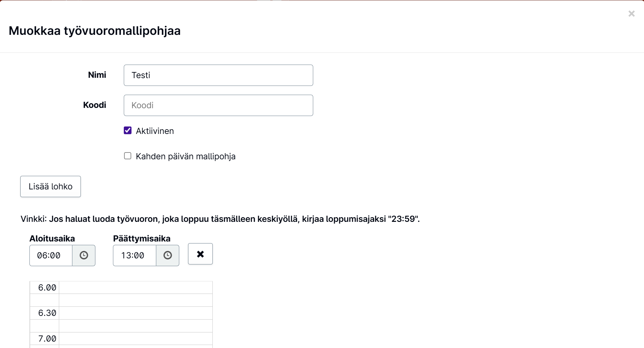Select the 7.00 timeline row
Viewport: 644px width, 348px height.
[x=121, y=339]
